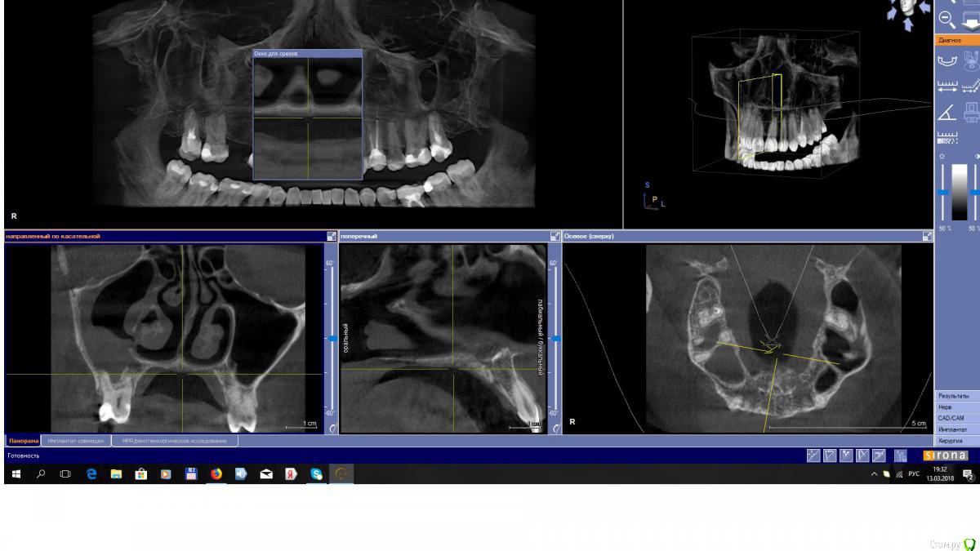Select the straight distance measurement ruler tool
The width and height of the screenshot is (980, 551).
tap(947, 85)
